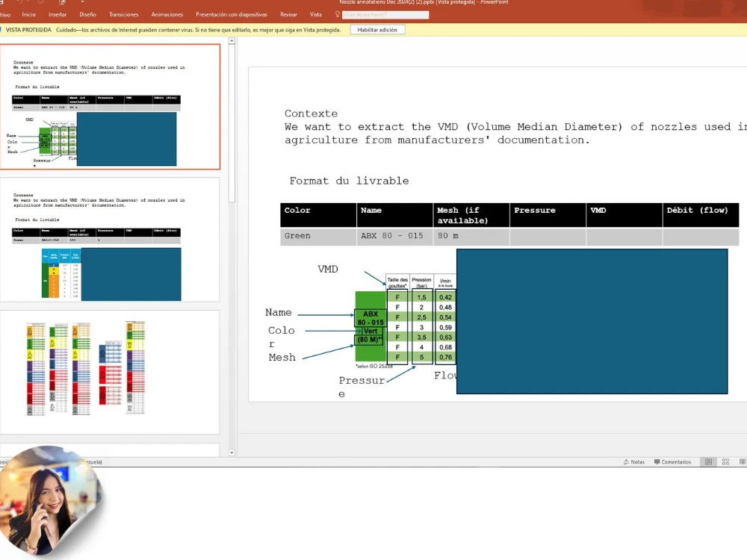Click the 'Vert' color box in diagram
This screenshot has width=747, height=560.
tap(371, 331)
